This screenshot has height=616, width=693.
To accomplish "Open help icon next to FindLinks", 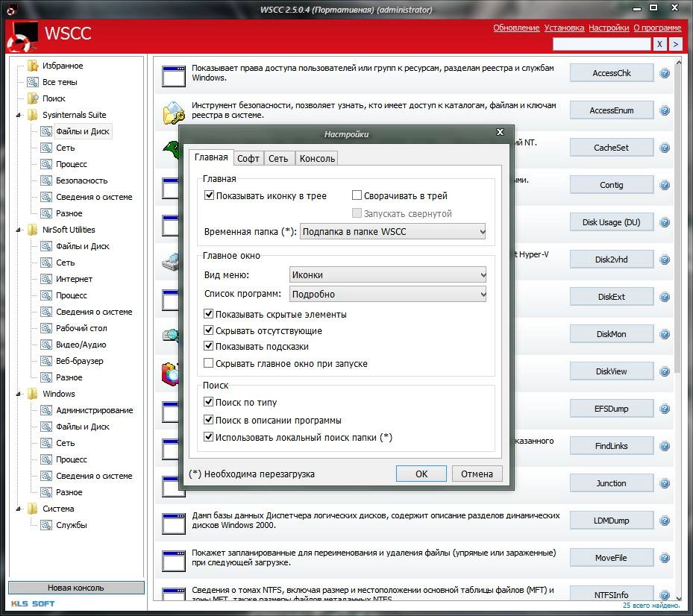I will [x=665, y=446].
